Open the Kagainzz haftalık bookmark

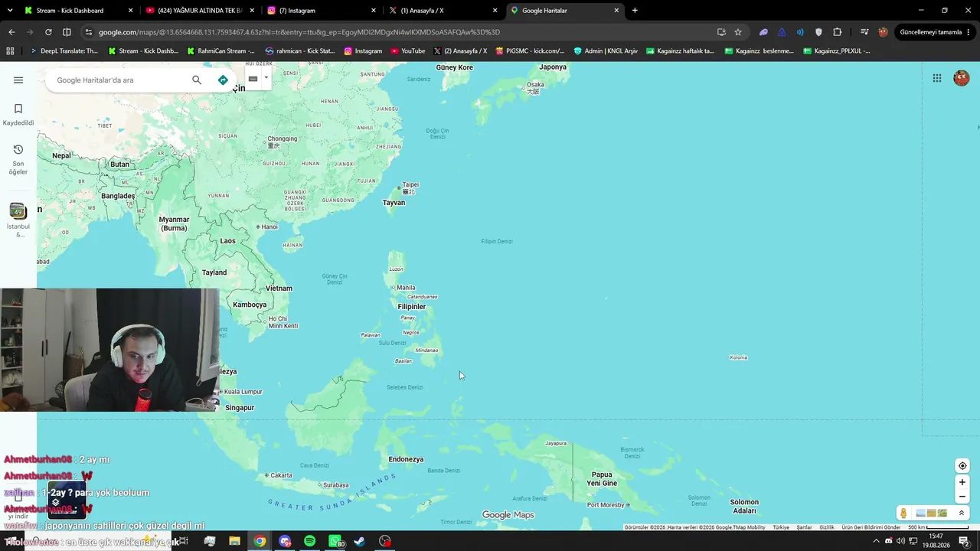click(x=680, y=51)
